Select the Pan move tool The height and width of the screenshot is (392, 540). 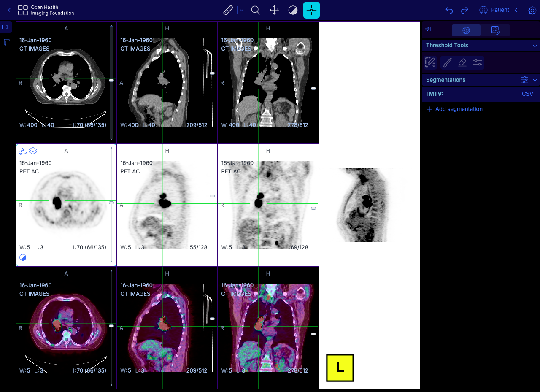coord(274,10)
